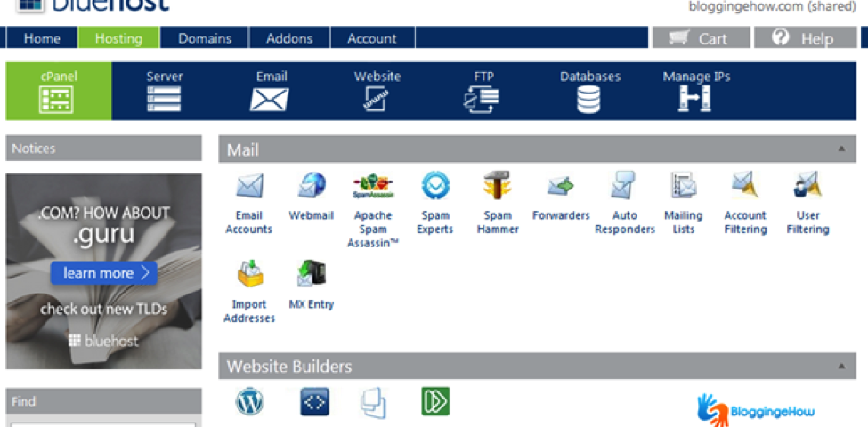
Task: Select the Email envelope section icon
Action: coord(270,100)
